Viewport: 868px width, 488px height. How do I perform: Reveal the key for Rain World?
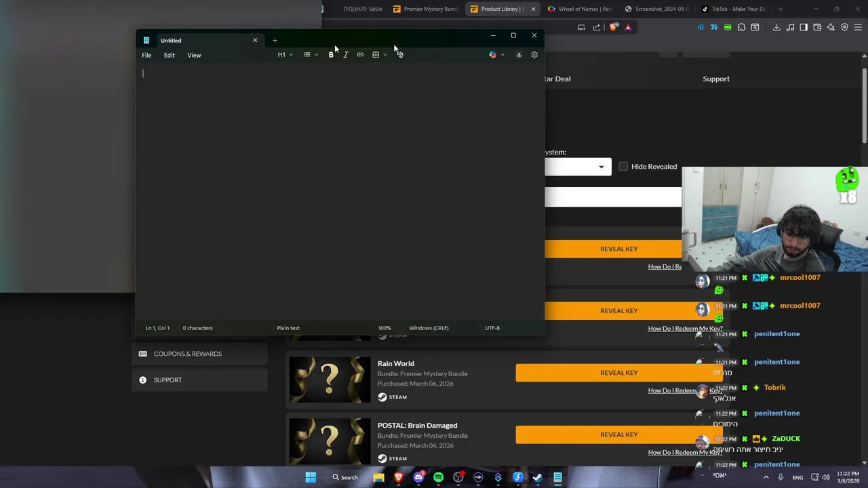[618, 373]
